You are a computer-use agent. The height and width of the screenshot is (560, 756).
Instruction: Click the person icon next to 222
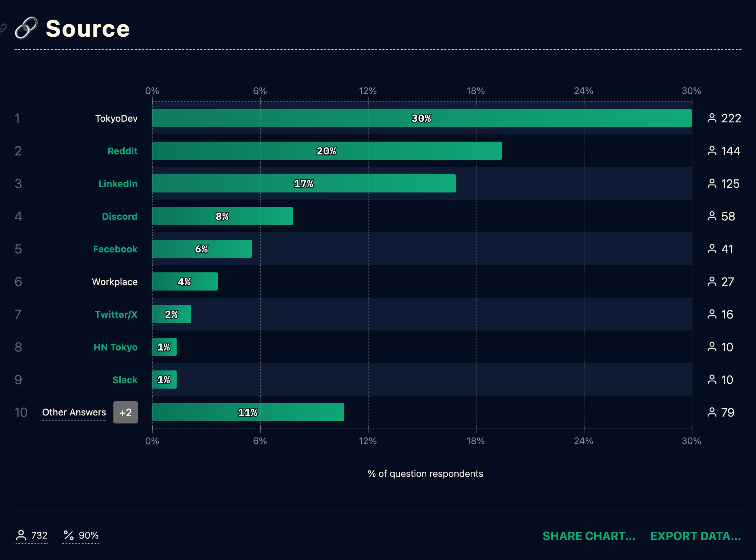[x=712, y=118]
